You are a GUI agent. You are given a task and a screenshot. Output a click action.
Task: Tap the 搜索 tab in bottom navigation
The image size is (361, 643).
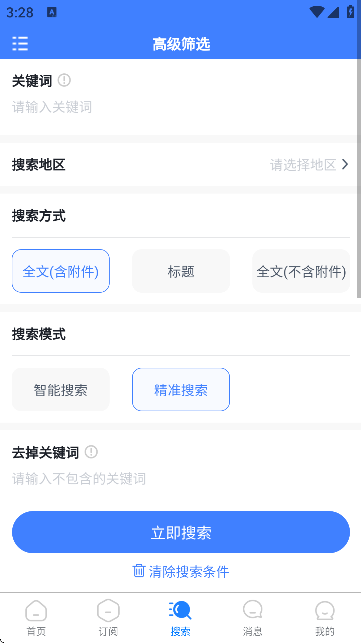click(x=180, y=618)
